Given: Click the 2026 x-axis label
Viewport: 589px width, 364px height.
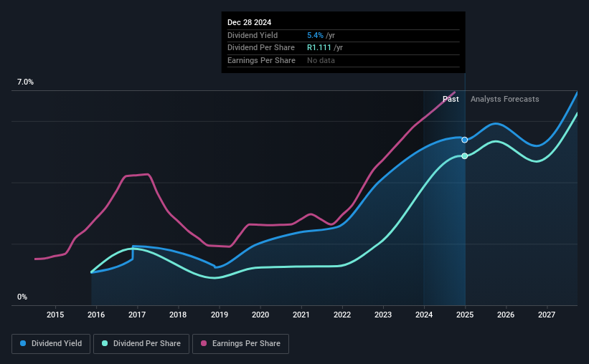Looking at the screenshot, I should coord(506,315).
